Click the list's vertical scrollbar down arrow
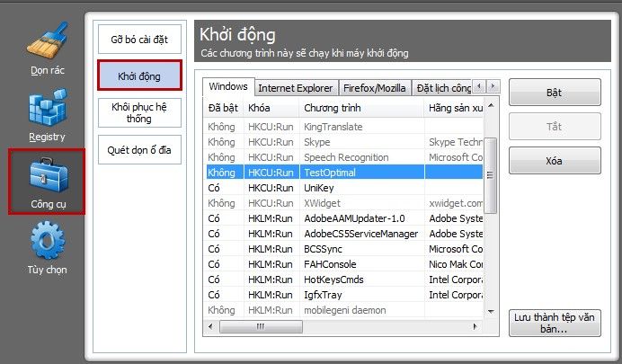The height and width of the screenshot is (364, 622). tap(491, 312)
